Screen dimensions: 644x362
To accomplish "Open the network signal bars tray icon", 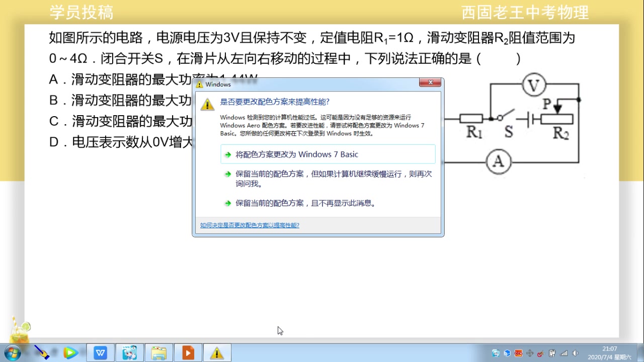I will [x=563, y=353].
